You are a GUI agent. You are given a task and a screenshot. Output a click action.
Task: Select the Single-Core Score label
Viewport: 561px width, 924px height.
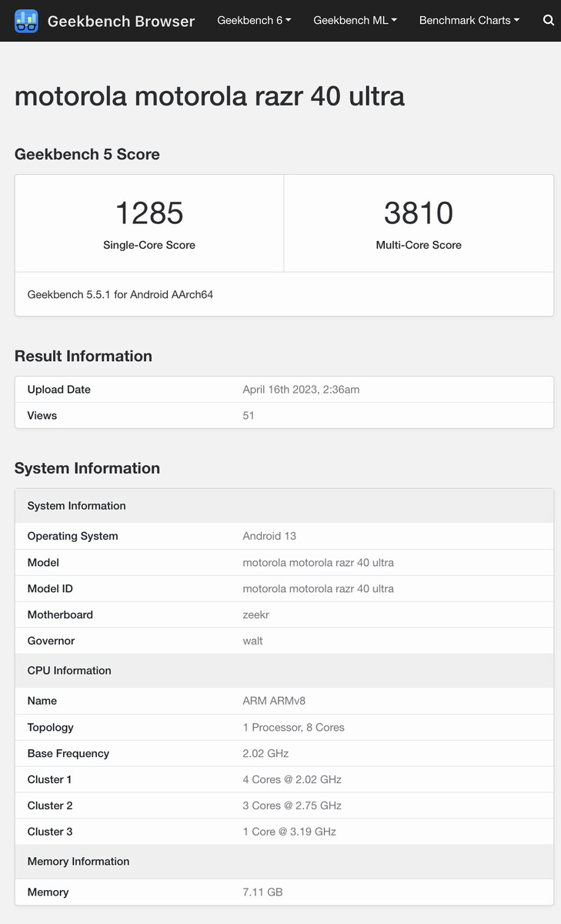(x=149, y=245)
